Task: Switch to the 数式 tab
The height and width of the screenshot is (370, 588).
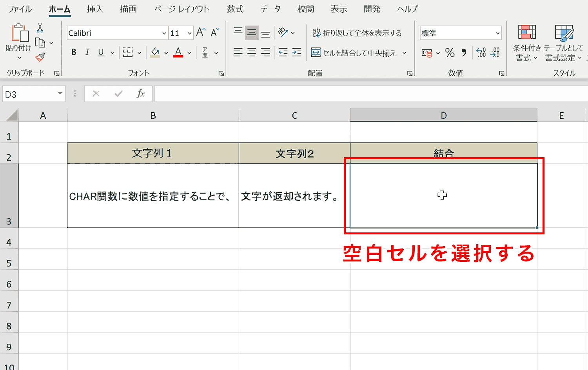Action: pyautogui.click(x=235, y=9)
